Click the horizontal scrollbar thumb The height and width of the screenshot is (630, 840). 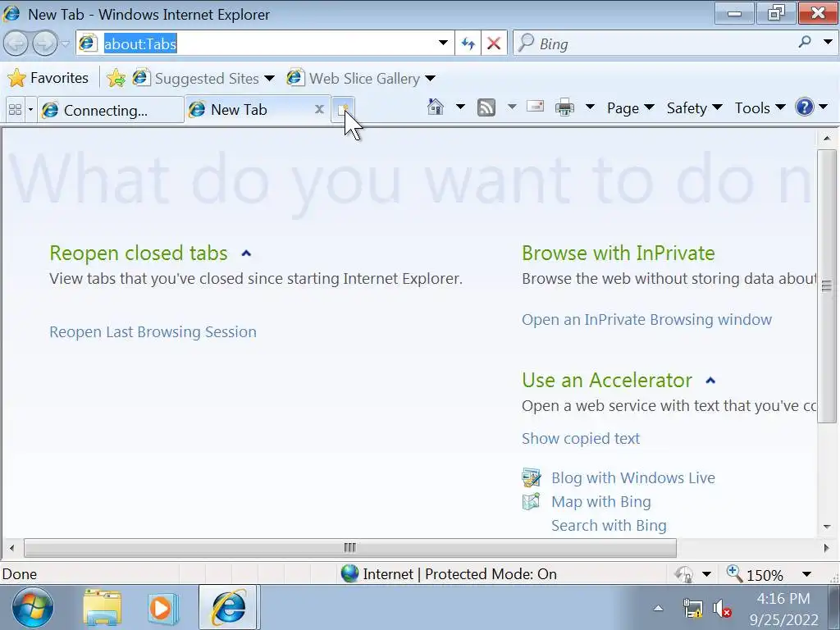(349, 547)
